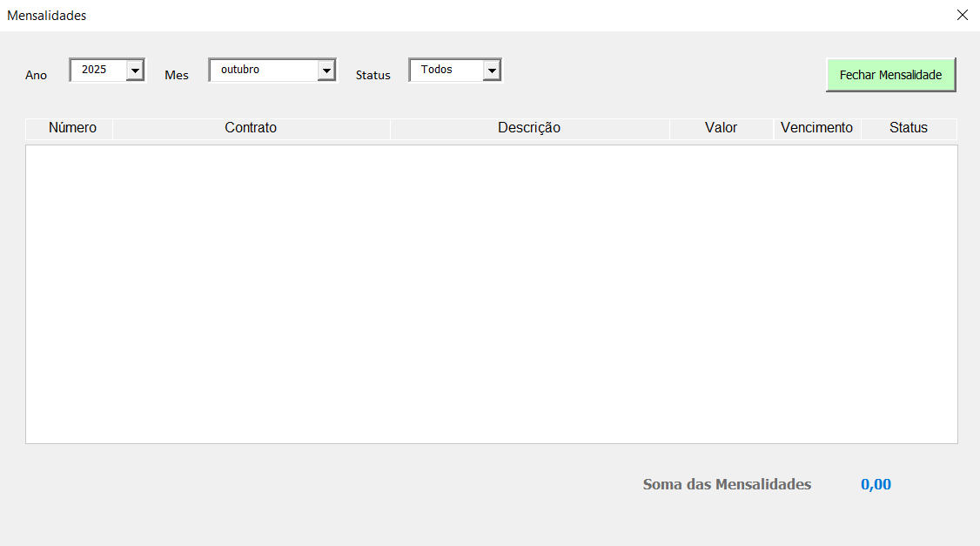Click inside the empty mensalidades list box
The height and width of the screenshot is (546, 980).
(491, 293)
